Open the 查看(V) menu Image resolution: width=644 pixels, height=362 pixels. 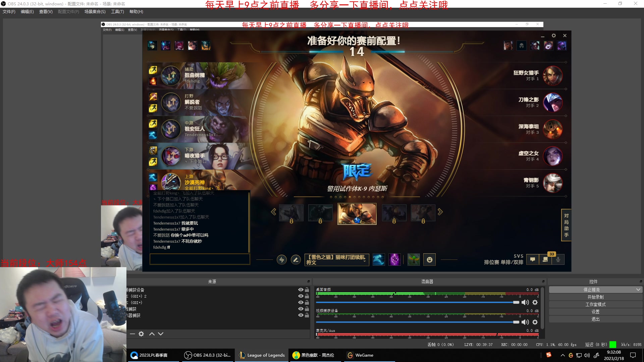click(46, 12)
